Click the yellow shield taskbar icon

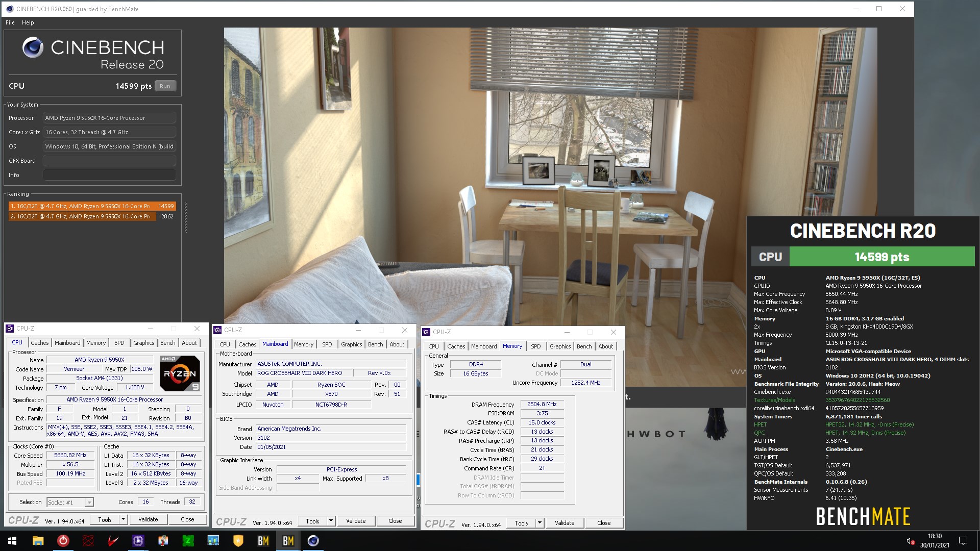click(238, 541)
